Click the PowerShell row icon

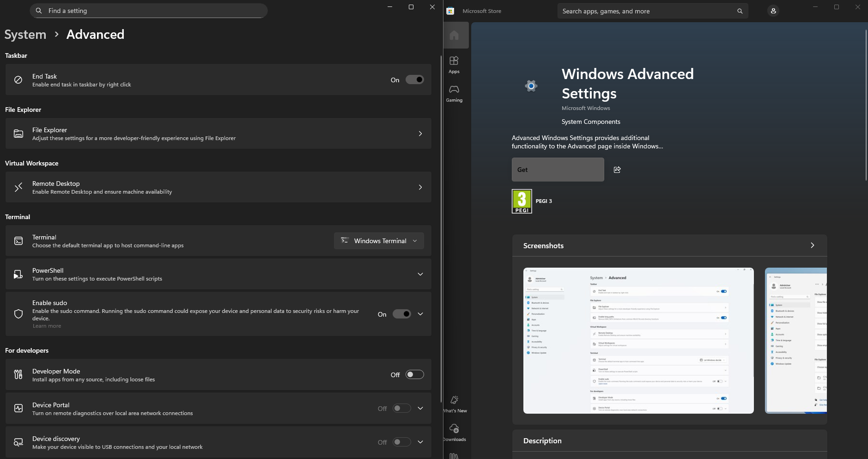[x=18, y=274]
